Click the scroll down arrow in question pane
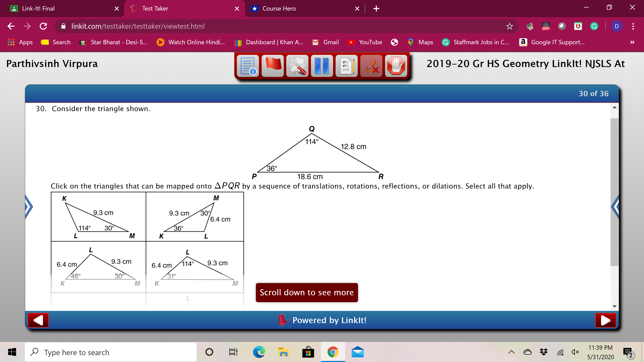The width and height of the screenshot is (644, 362). pos(614,306)
